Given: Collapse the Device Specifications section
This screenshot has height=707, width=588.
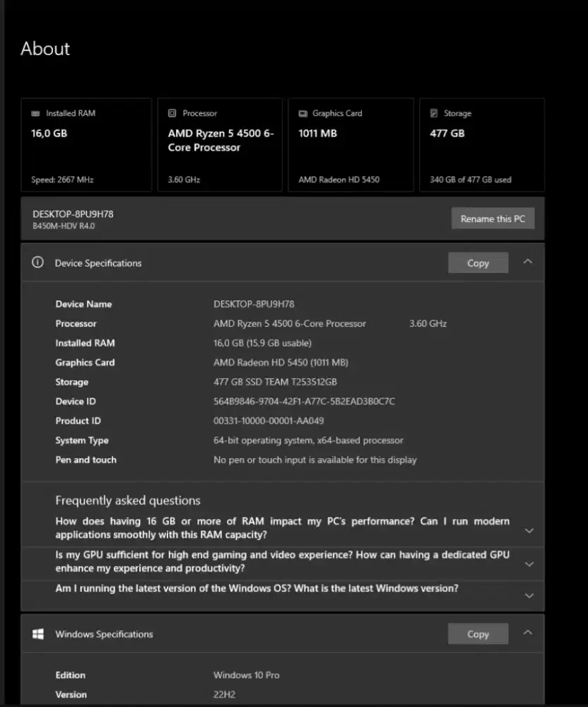Looking at the screenshot, I should click(528, 262).
